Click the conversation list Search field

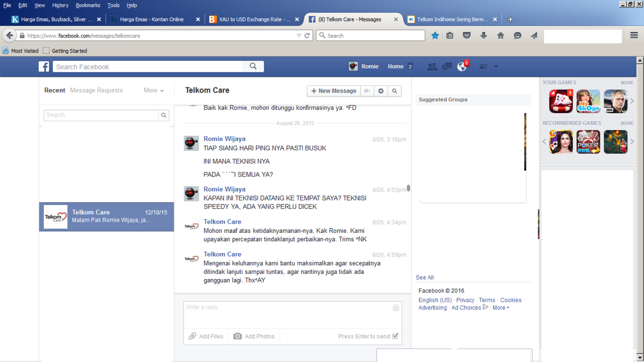point(102,115)
